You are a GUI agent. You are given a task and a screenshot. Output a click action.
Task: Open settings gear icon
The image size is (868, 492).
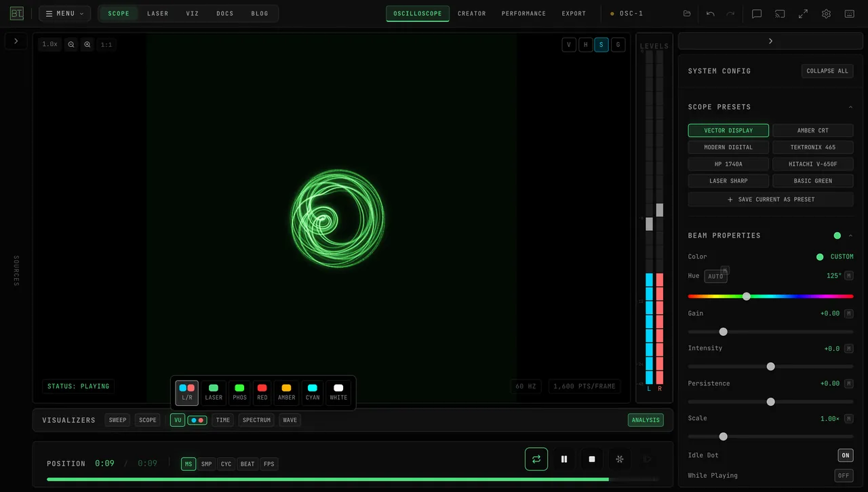pos(826,14)
